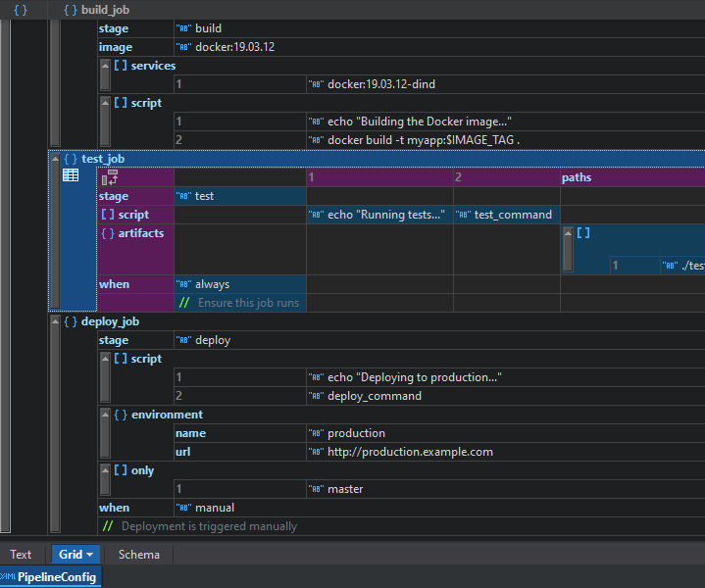Collapse the environment object in deploy_job

point(105,415)
